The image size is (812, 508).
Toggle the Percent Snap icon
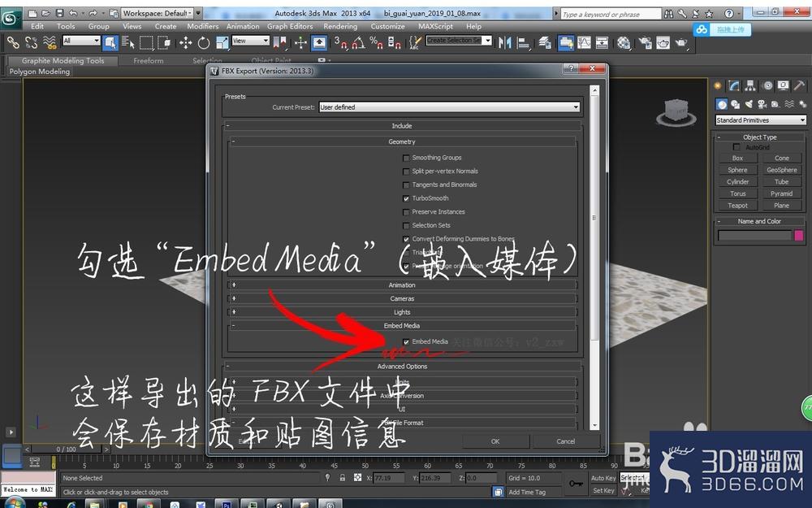click(376, 42)
